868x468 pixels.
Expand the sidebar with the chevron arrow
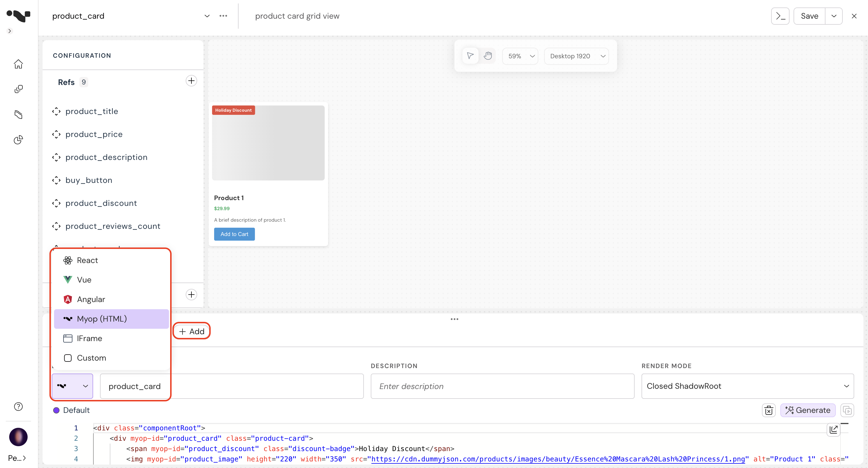pyautogui.click(x=10, y=31)
